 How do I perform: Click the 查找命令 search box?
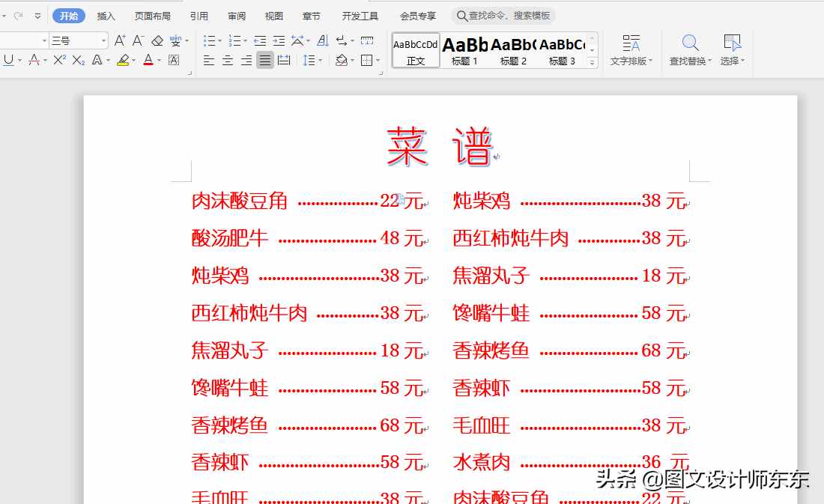pos(503,16)
